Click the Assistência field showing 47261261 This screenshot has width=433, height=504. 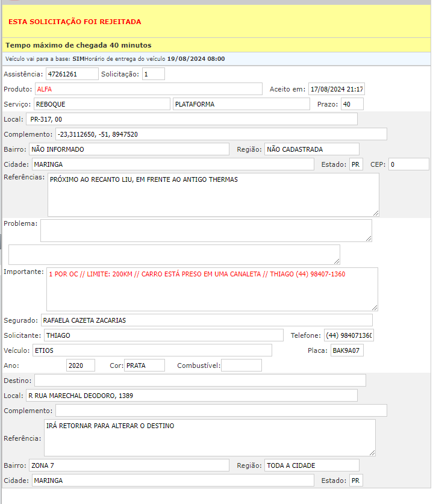tap(72, 74)
